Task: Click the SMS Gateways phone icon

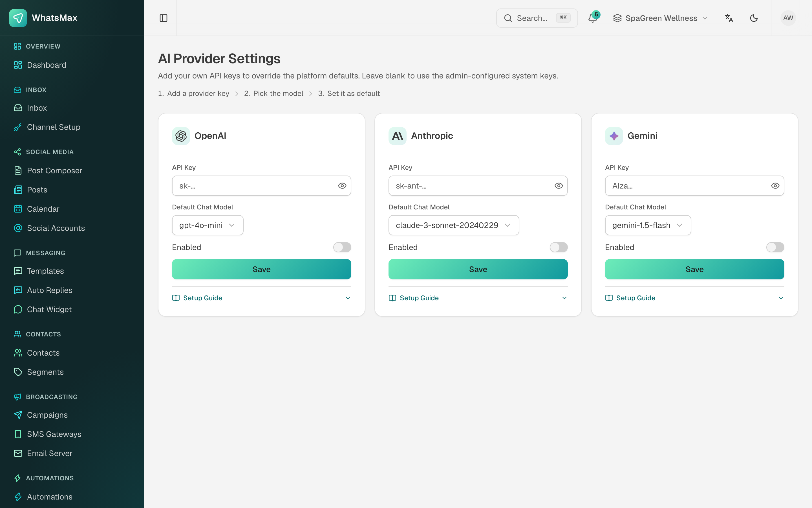Action: 18,434
